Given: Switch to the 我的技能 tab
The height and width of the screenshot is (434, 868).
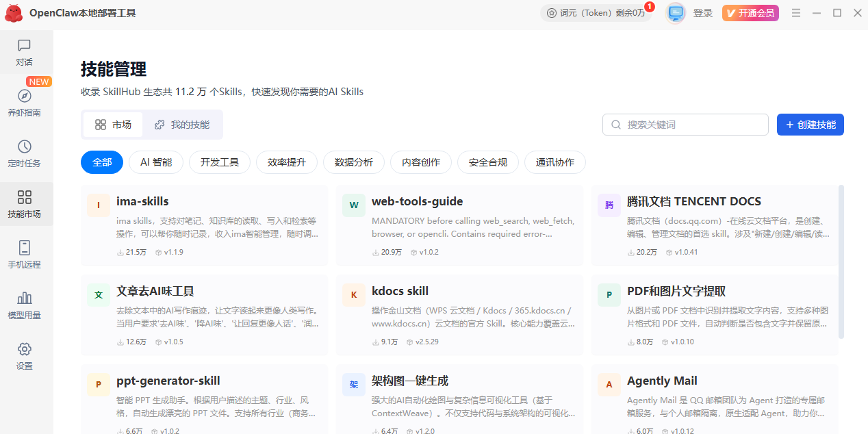Looking at the screenshot, I should point(182,125).
